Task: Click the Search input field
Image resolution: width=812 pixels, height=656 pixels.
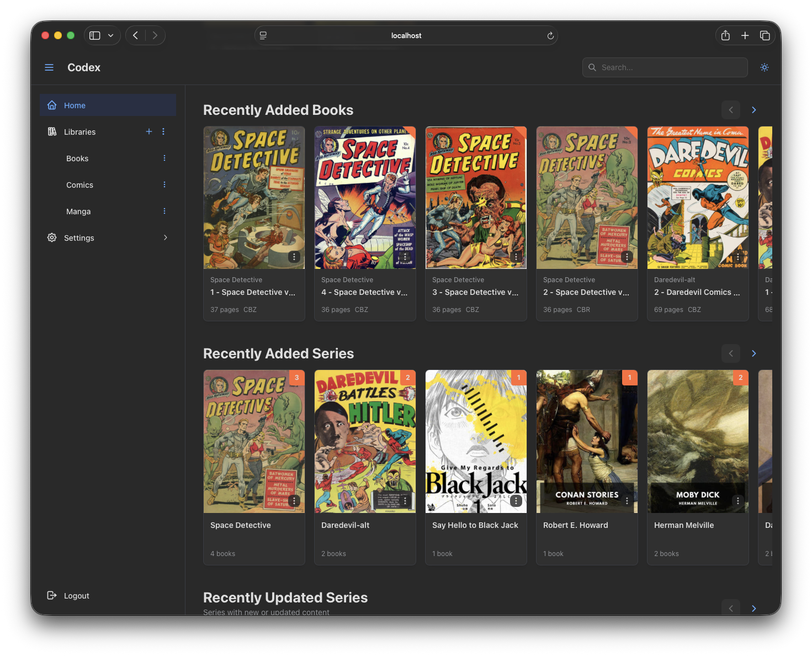Action: click(x=665, y=67)
